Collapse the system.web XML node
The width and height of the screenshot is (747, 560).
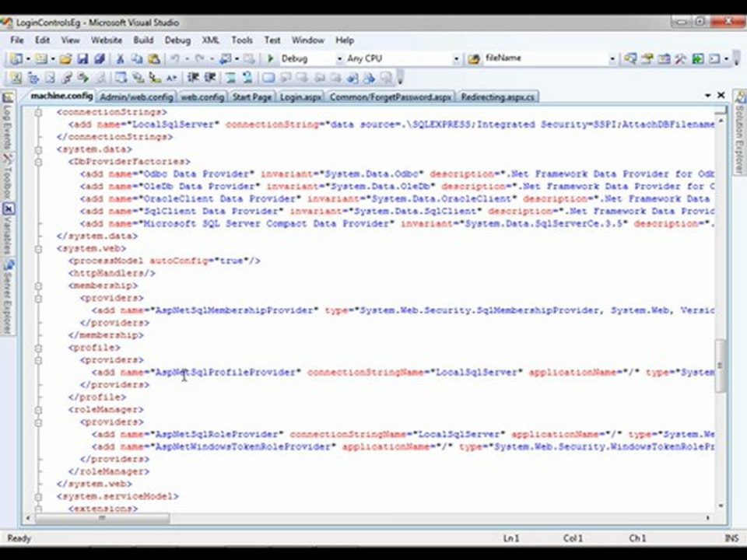38,249
